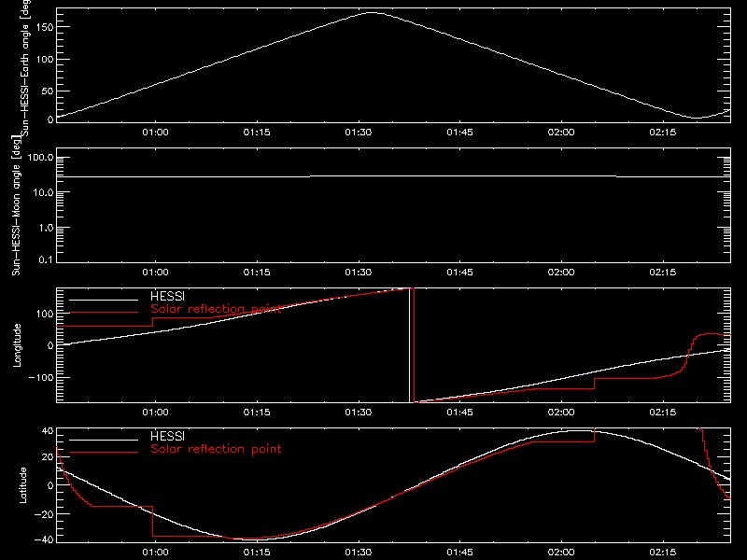Viewport: 747px width, 560px height.
Task: Click 02:15 tick label under Longitude plot
Action: click(x=663, y=413)
